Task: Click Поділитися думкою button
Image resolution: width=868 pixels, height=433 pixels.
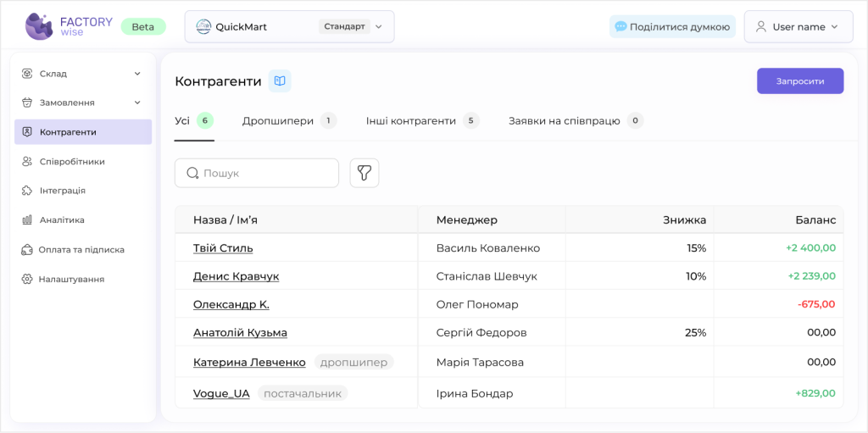Action: 672,26
